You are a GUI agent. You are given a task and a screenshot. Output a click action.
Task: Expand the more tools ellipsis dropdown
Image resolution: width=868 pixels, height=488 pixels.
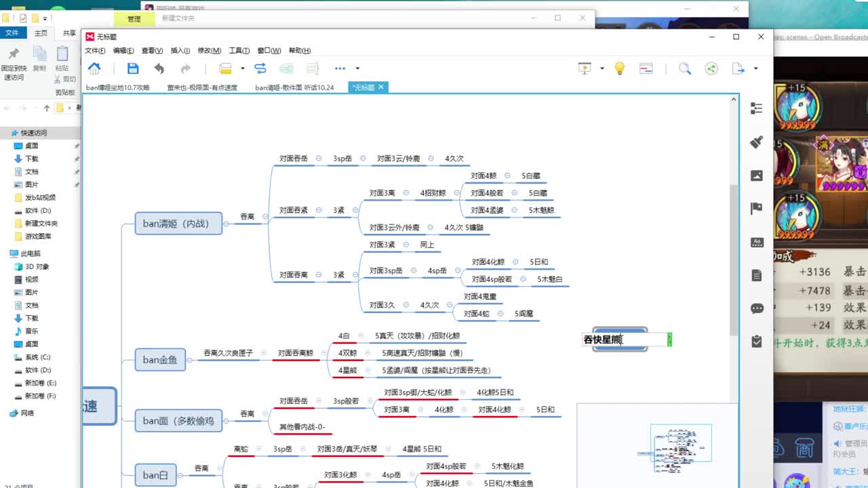tap(339, 68)
